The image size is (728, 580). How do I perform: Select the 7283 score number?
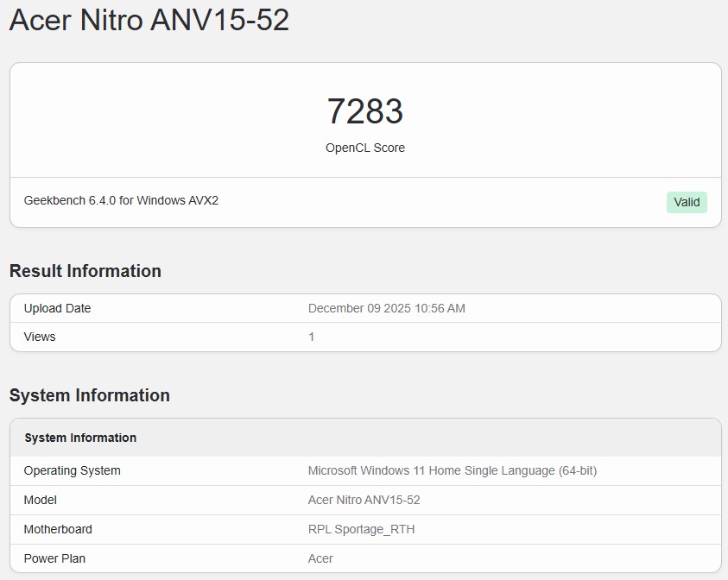pyautogui.click(x=364, y=111)
